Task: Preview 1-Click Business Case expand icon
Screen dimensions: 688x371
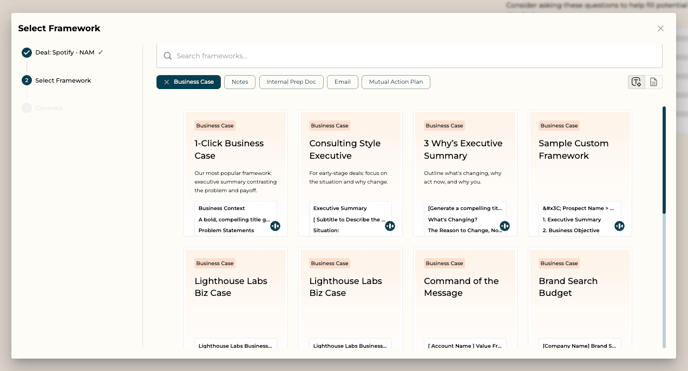Action: [x=275, y=226]
